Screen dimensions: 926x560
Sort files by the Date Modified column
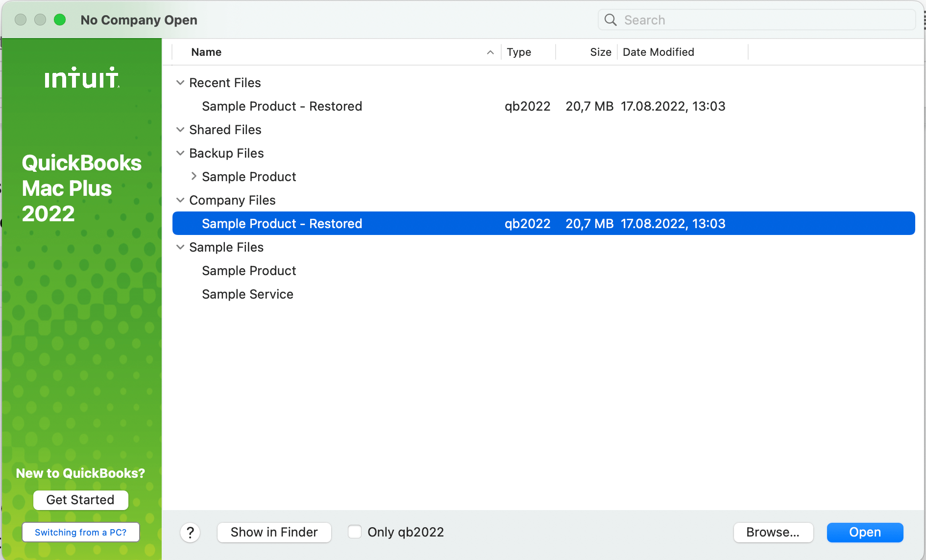tap(658, 52)
